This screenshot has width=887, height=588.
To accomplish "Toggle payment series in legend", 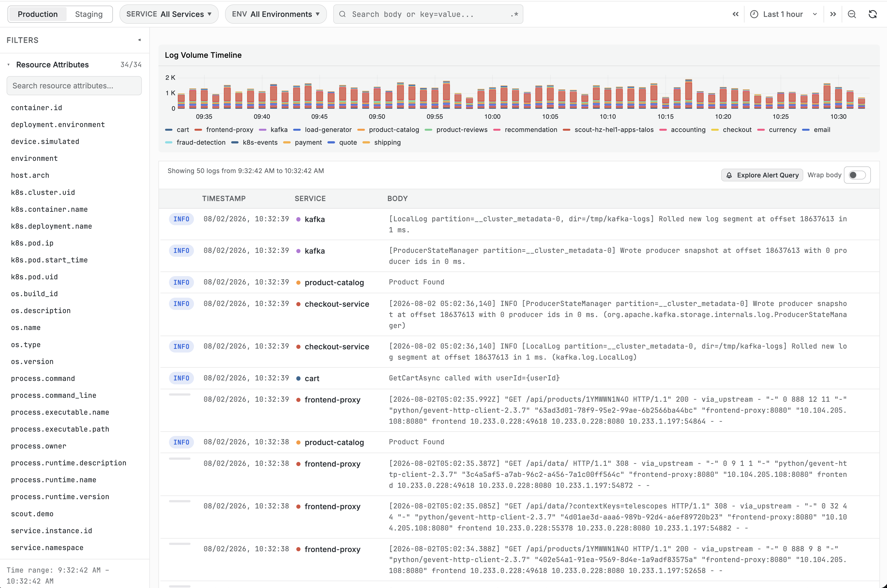I will 303,142.
